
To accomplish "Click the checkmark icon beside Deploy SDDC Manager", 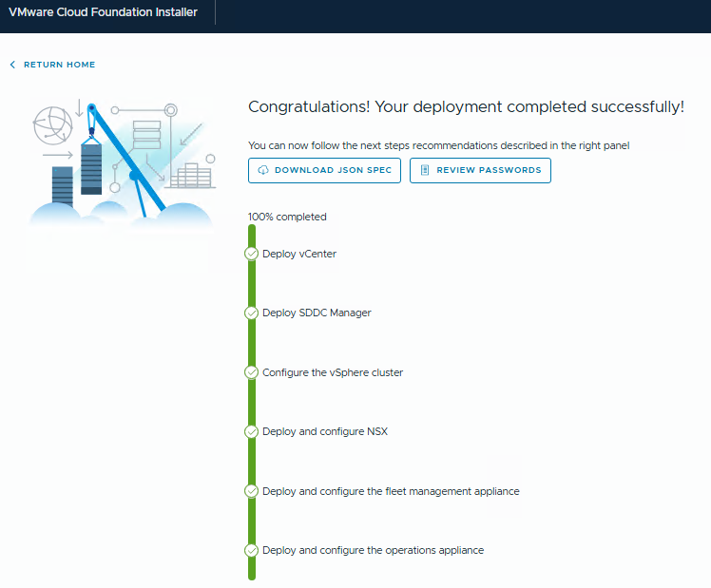I will point(252,313).
